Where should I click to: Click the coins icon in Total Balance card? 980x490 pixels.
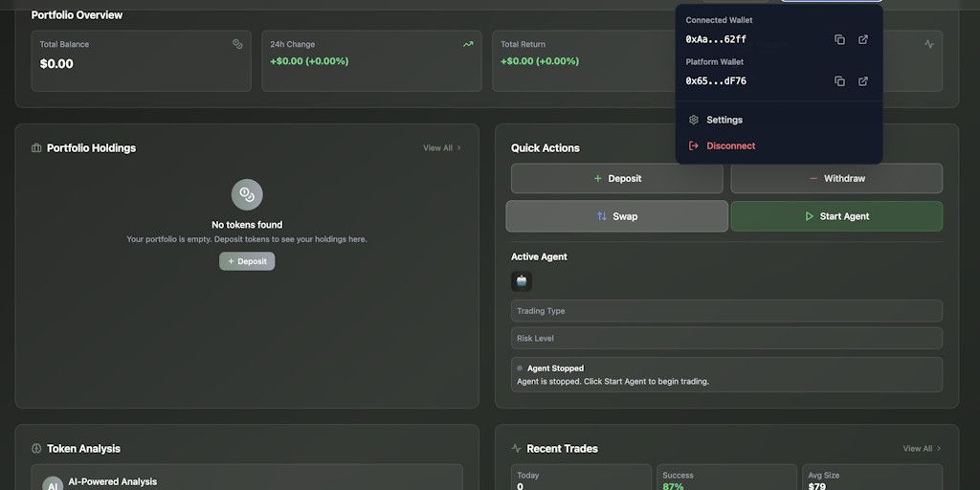237,44
